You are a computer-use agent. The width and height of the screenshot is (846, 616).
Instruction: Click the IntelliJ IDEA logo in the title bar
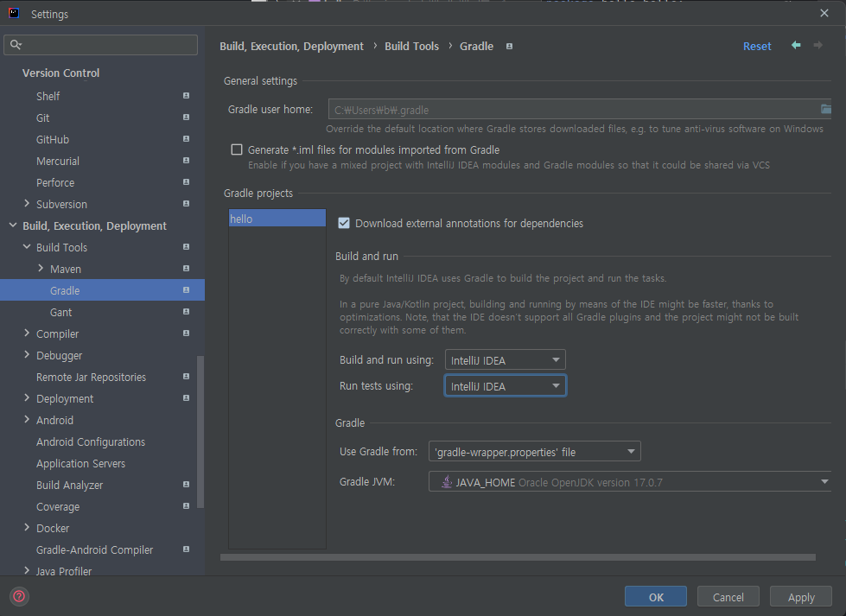pos(14,14)
